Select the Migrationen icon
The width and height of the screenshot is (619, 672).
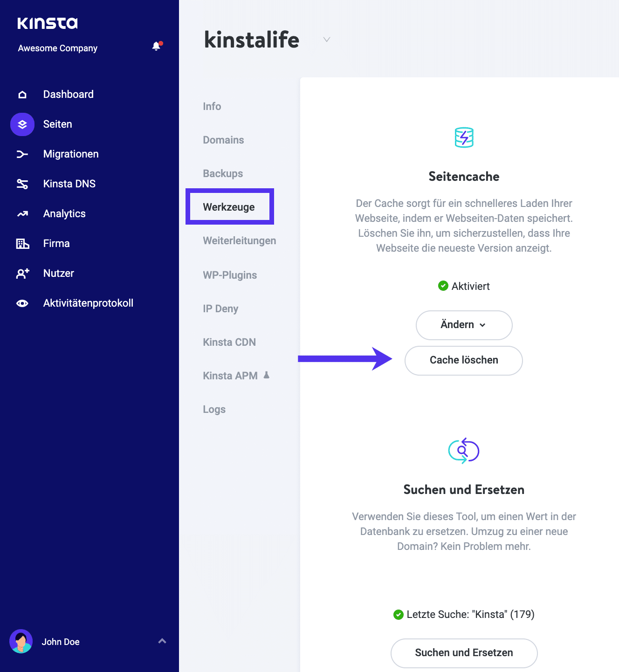point(22,154)
